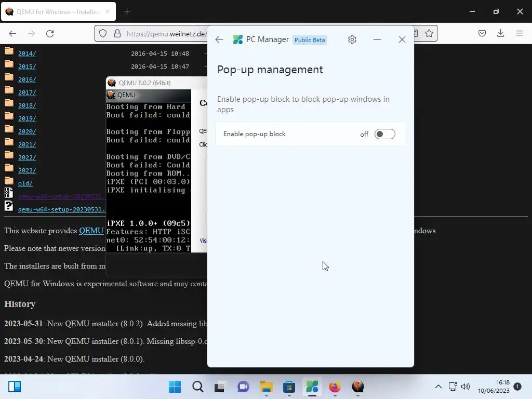
Task: Follow the QEMU hyperlink in the description
Action: (x=91, y=231)
